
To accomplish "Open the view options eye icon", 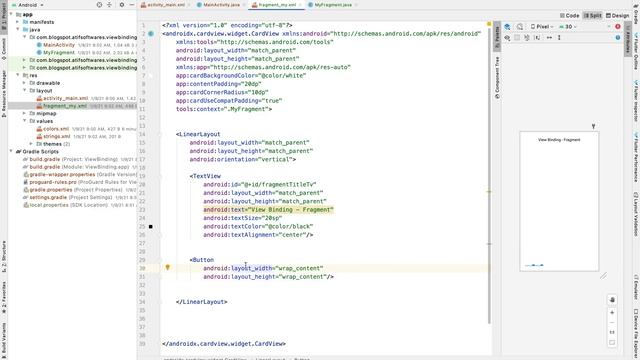I will [507, 38].
